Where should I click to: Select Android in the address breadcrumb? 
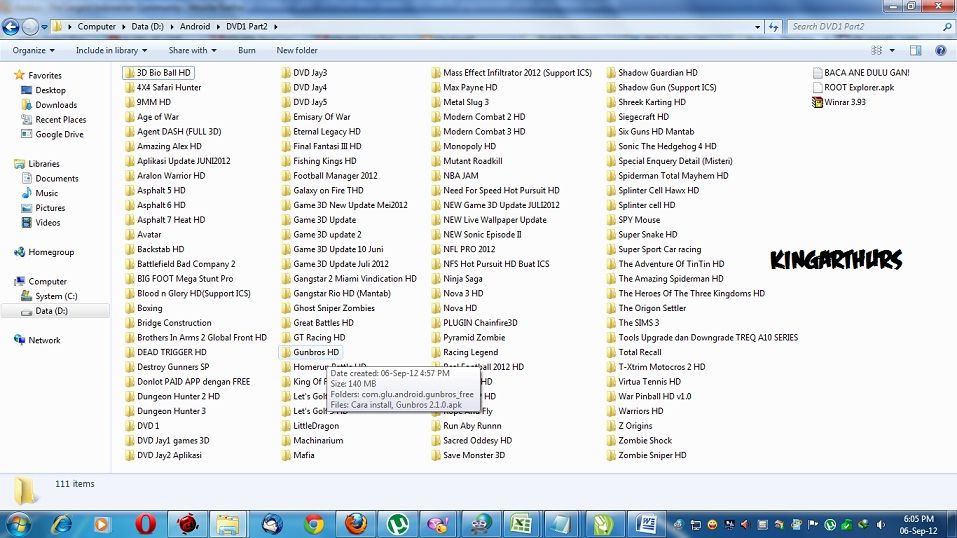(195, 27)
